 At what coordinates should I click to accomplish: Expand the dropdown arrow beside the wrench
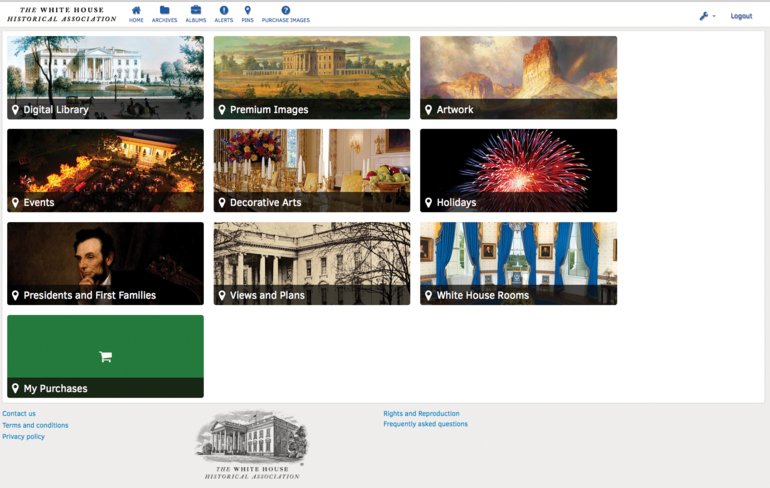click(x=714, y=16)
